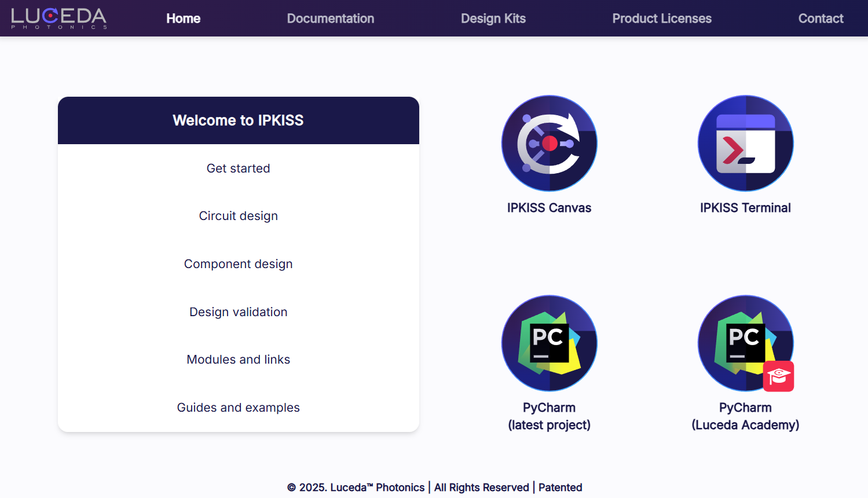Open the Documentation menu
868x498 pixels.
(x=330, y=19)
